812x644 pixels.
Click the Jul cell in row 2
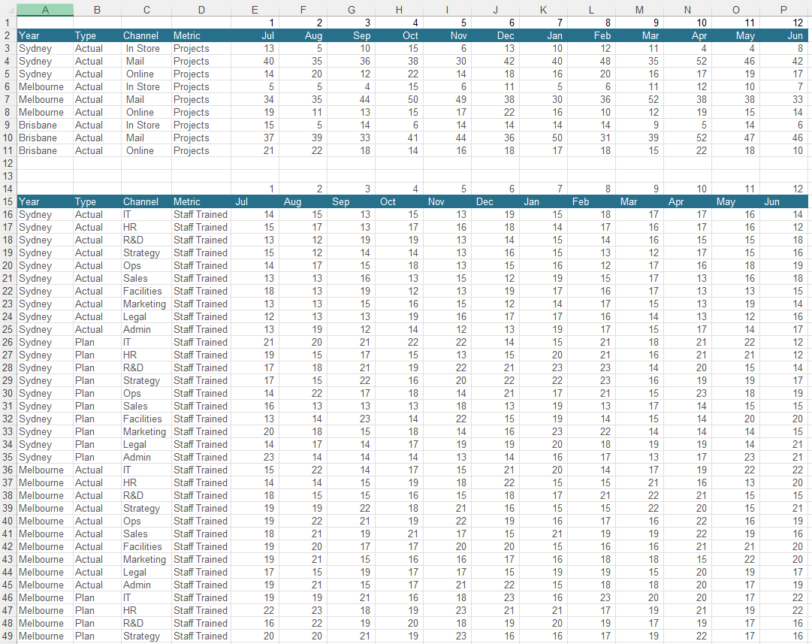pyautogui.click(x=255, y=35)
